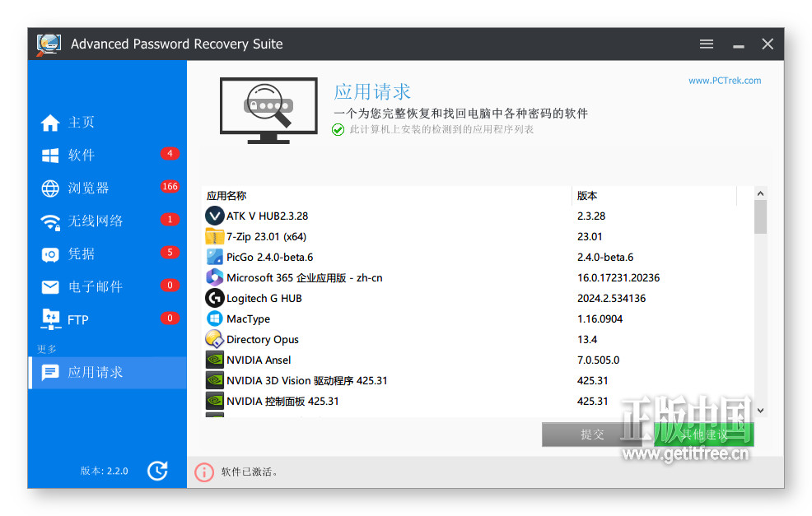The width and height of the screenshot is (812, 516).
Task: Click the list scrollbar thumb
Action: coord(760,217)
